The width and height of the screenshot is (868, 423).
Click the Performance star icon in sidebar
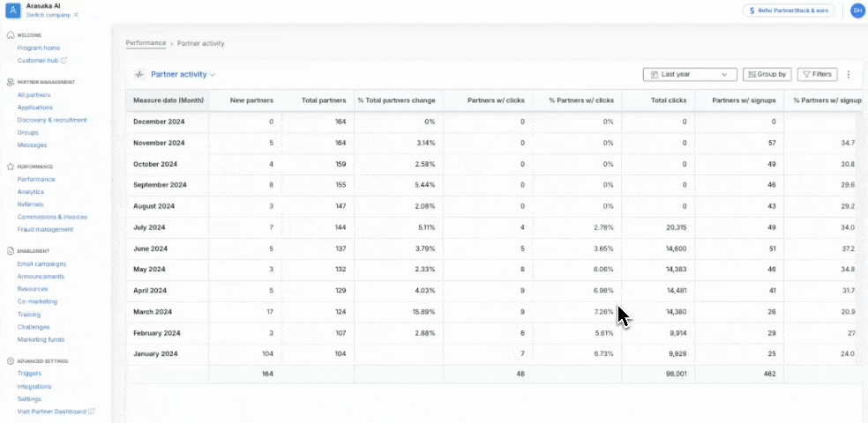(x=11, y=167)
